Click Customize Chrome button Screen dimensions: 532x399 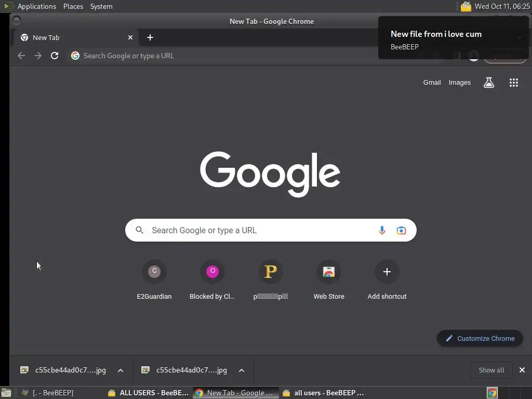tap(480, 338)
